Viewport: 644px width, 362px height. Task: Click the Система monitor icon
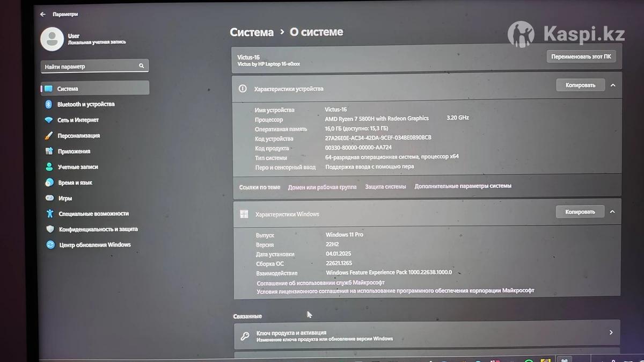point(48,89)
